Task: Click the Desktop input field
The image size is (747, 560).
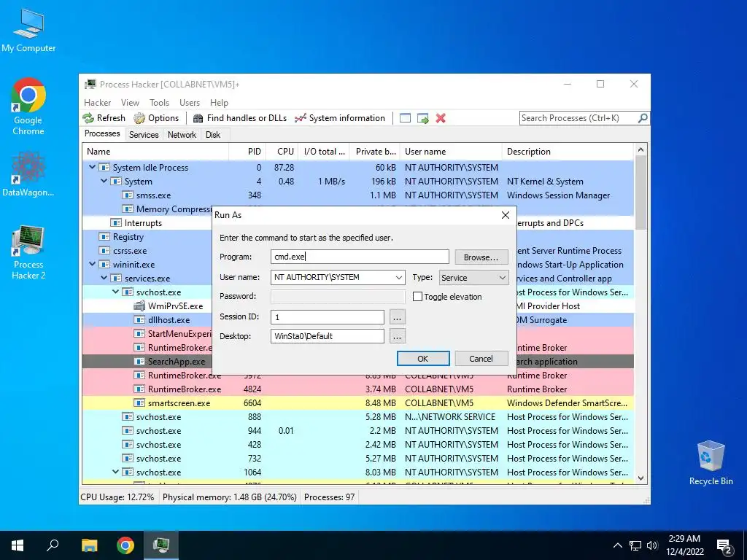Action: tap(328, 336)
